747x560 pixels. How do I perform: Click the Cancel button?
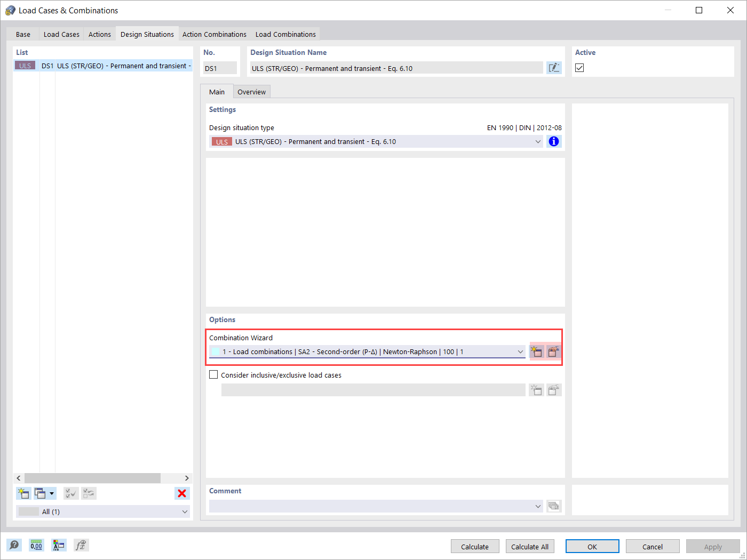coord(653,546)
